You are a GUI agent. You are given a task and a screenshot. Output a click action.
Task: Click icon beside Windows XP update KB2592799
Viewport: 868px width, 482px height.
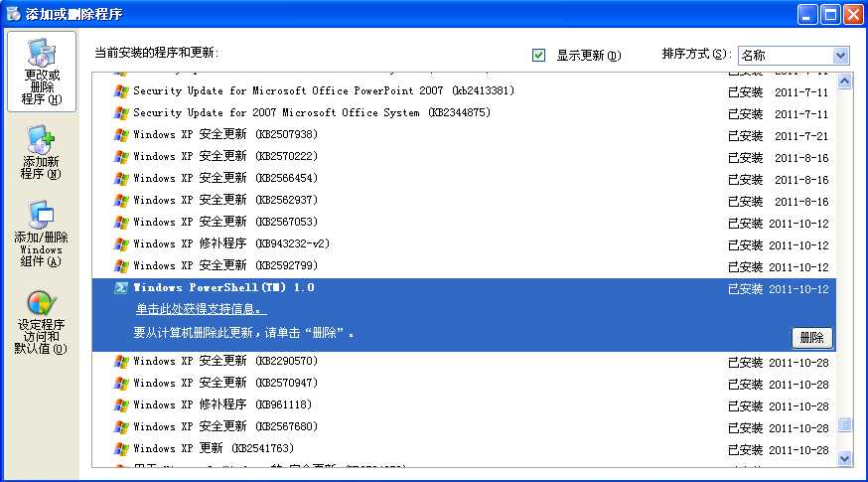click(121, 266)
